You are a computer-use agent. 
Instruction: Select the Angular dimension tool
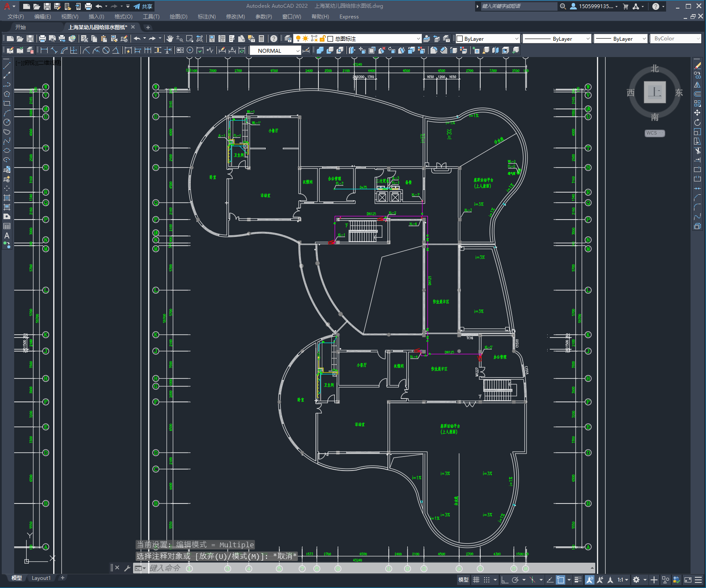tap(116, 51)
